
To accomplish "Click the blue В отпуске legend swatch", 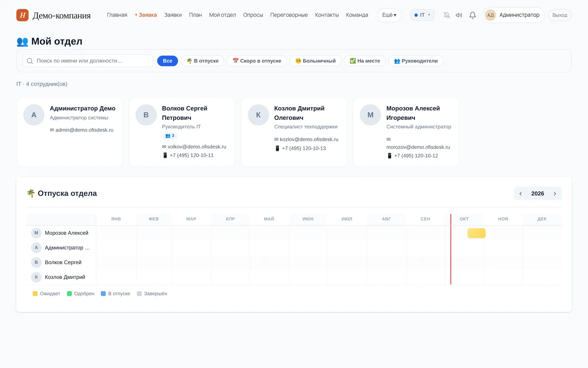I will pyautogui.click(x=103, y=294).
